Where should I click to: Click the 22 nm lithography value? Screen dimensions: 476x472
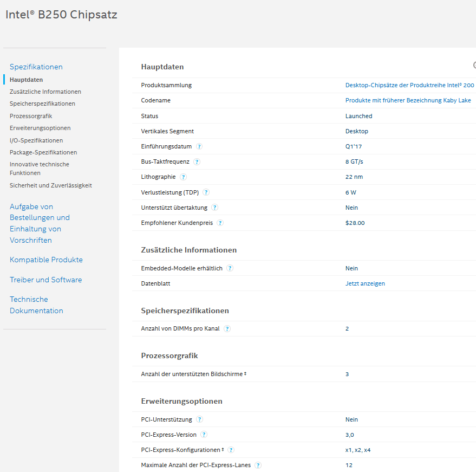point(354,177)
